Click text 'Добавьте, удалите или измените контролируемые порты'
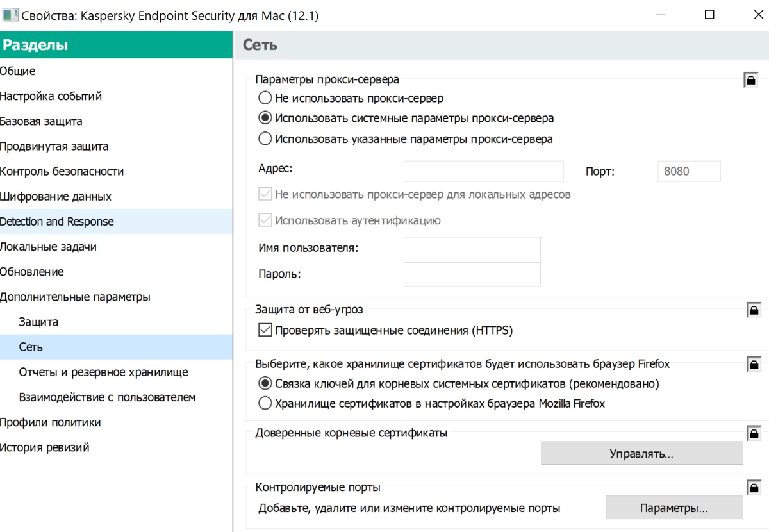The height and width of the screenshot is (532, 769). tap(409, 508)
